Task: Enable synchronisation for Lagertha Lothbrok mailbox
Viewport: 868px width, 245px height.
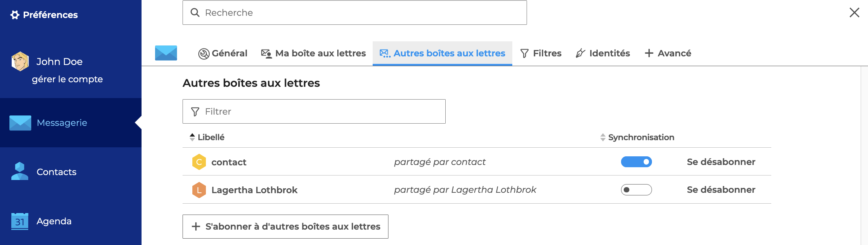Action: [x=636, y=190]
